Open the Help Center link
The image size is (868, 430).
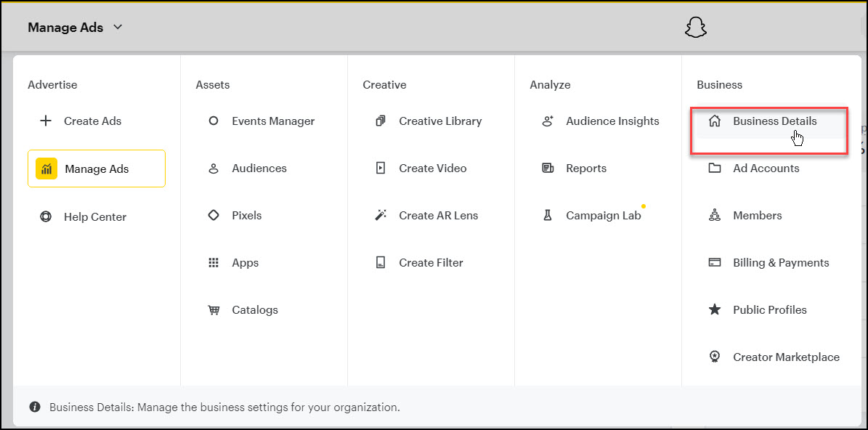coord(94,217)
